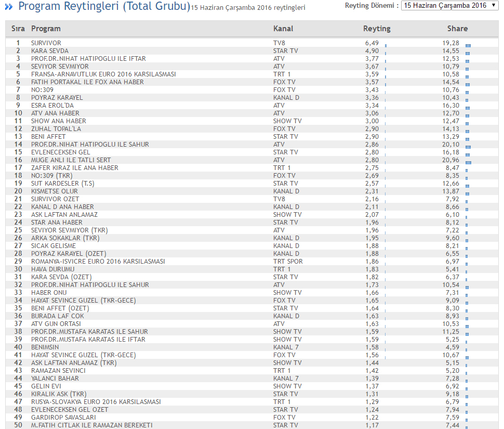Click KIRALIK ASK (TKR) program name
Viewport: 504px width, 429px height.
(59, 394)
